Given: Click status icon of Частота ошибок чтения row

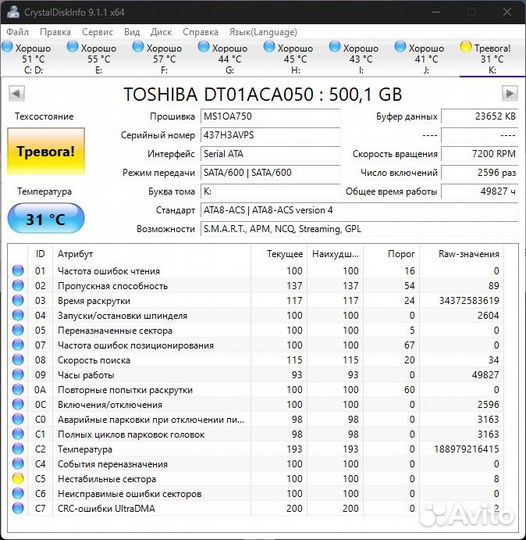Looking at the screenshot, I should point(18,271).
